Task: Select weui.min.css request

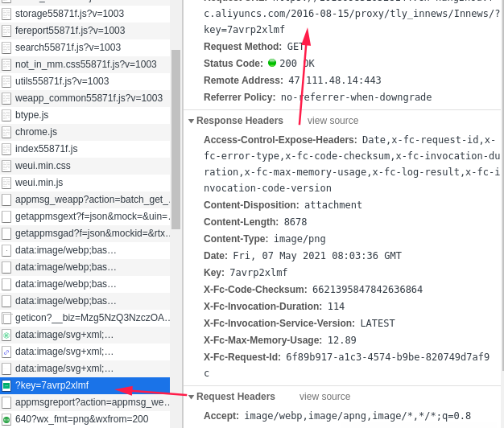Action: 85,166
